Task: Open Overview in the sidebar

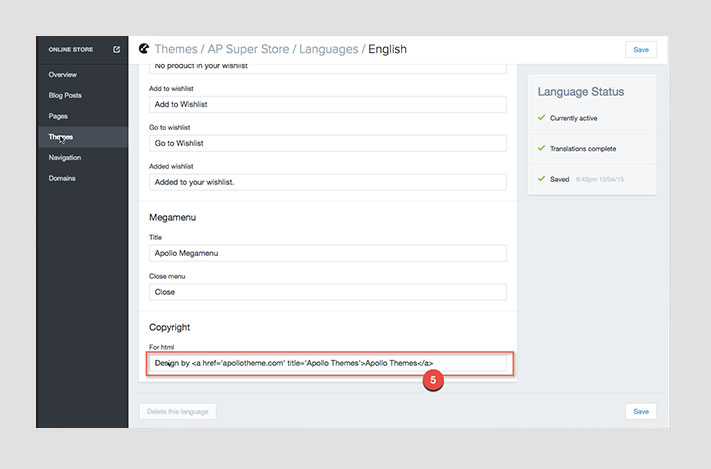Action: (x=62, y=75)
